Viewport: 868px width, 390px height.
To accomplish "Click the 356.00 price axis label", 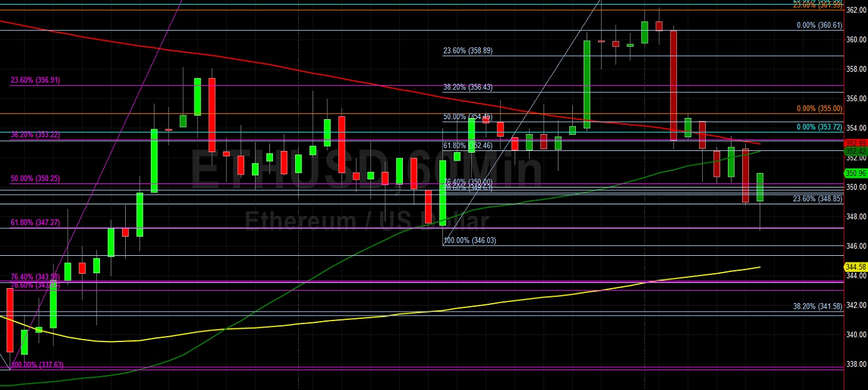I will click(857, 98).
